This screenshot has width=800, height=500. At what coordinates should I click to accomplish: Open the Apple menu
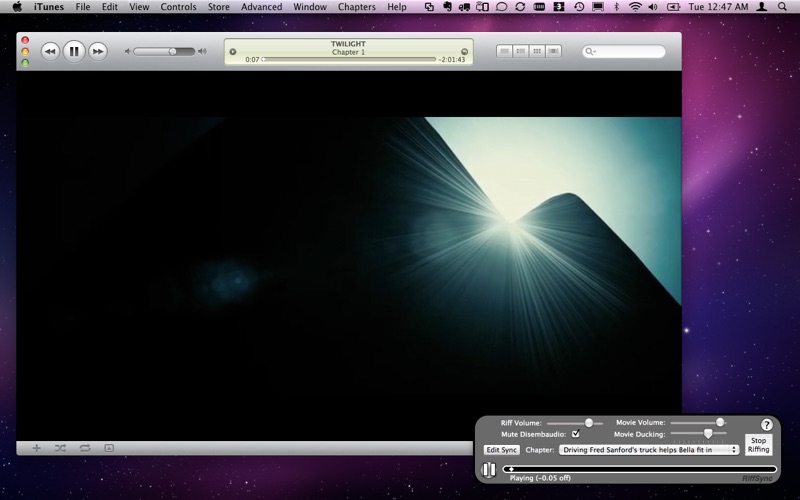point(17,7)
